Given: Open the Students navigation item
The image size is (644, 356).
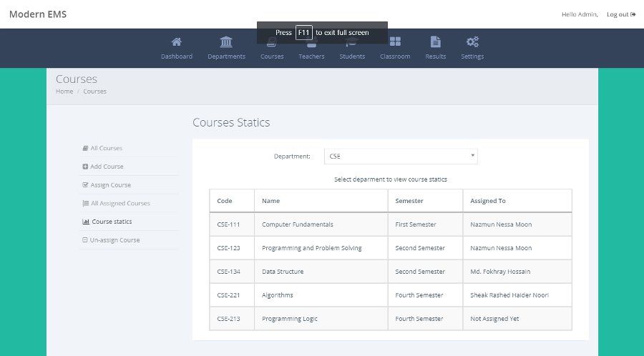Looking at the screenshot, I should click(x=352, y=56).
